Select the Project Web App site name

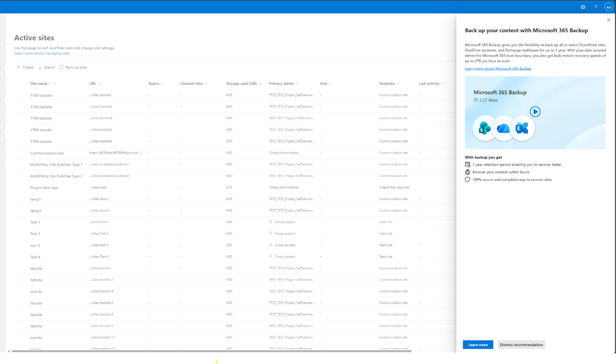[x=44, y=188]
